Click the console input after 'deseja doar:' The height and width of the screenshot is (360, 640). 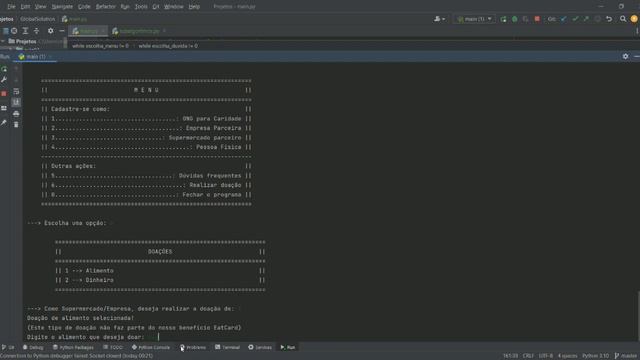point(158,337)
